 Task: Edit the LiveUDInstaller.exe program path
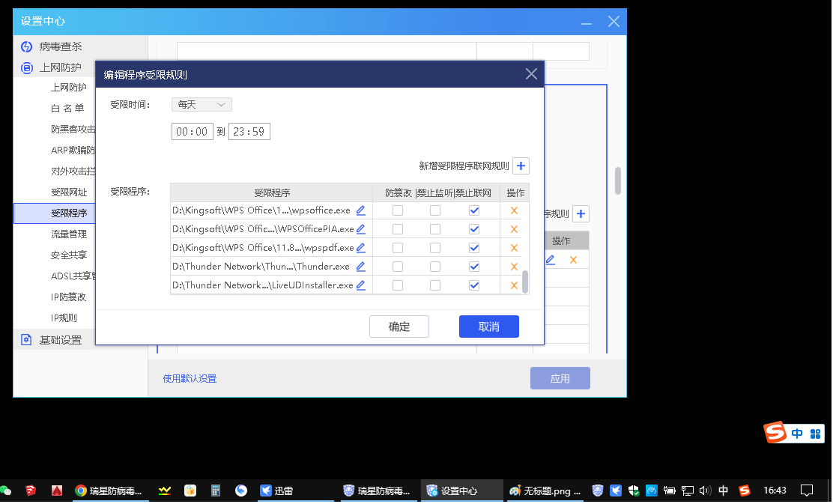[361, 285]
